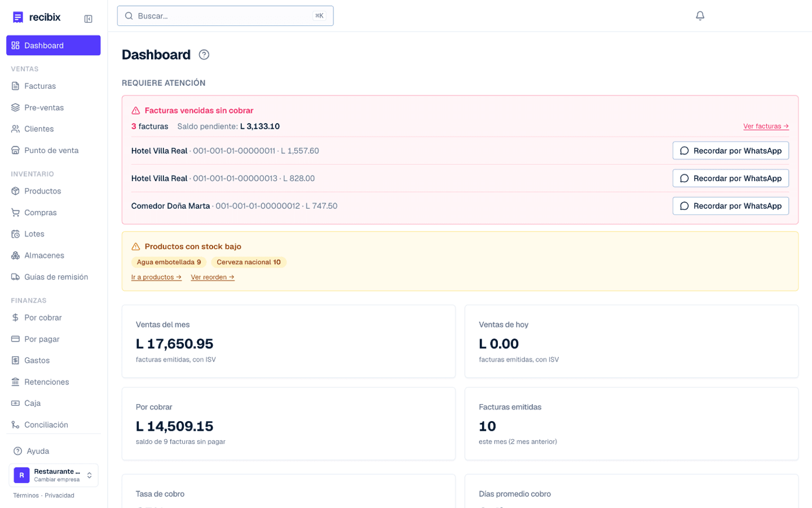The width and height of the screenshot is (812, 508).
Task: Open the Facturas emitidas card
Action: (632, 424)
